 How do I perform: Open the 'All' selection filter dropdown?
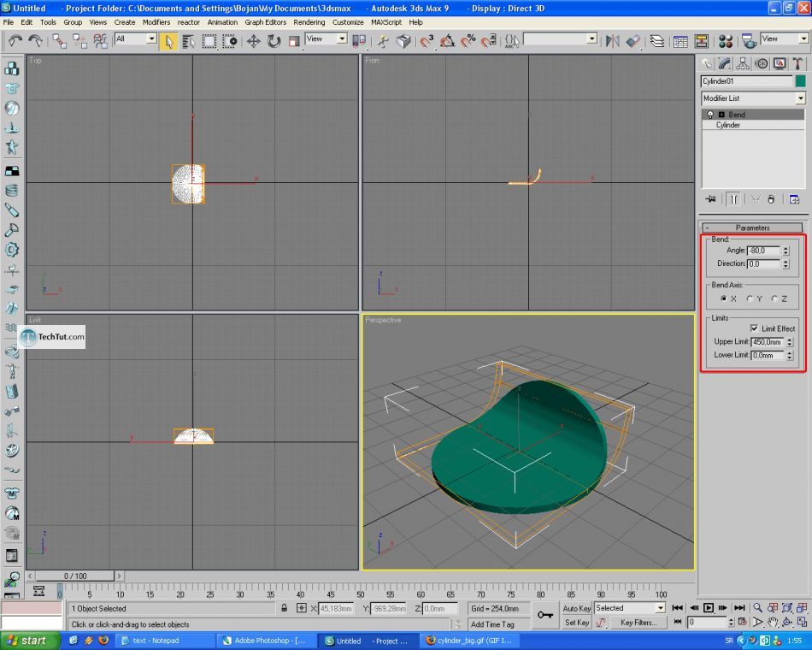click(151, 38)
